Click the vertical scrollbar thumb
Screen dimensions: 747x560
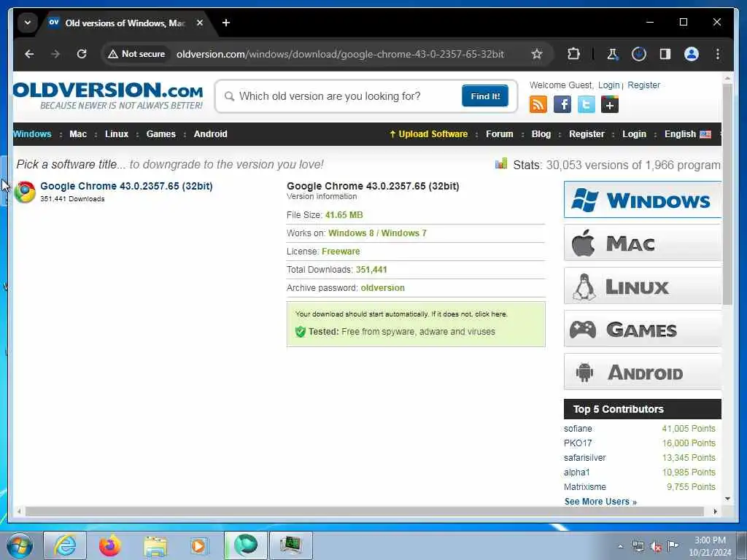pyautogui.click(x=727, y=194)
